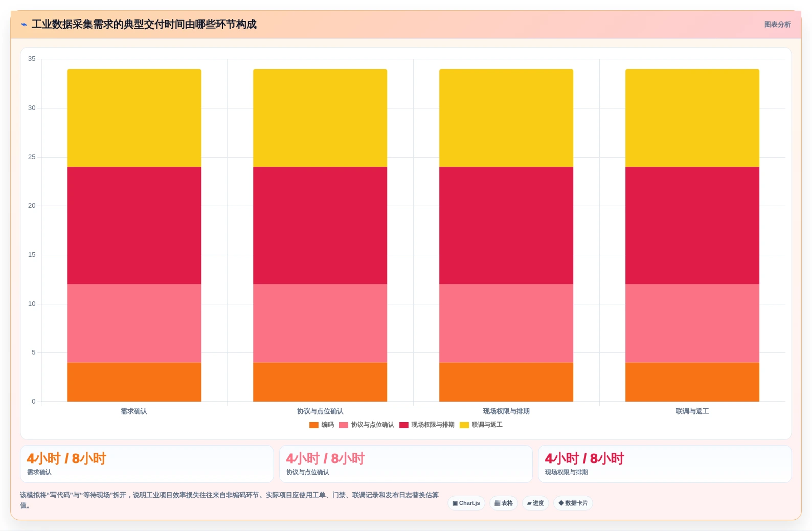Click red segment of 现场权限与排期 bar
The height and width of the screenshot is (531, 812).
click(506, 226)
